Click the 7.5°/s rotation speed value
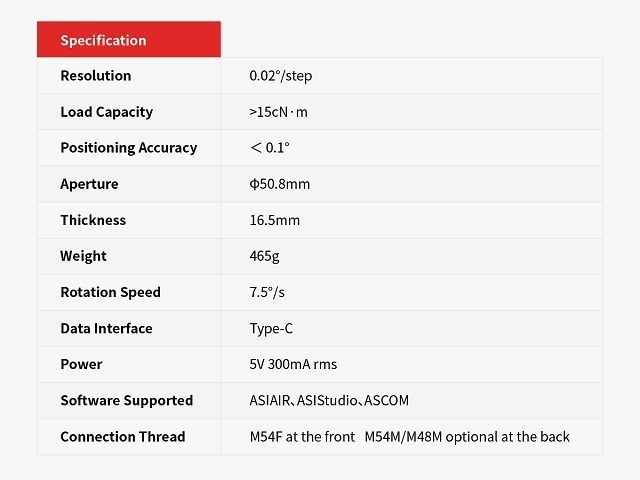The image size is (640, 480). tap(268, 292)
